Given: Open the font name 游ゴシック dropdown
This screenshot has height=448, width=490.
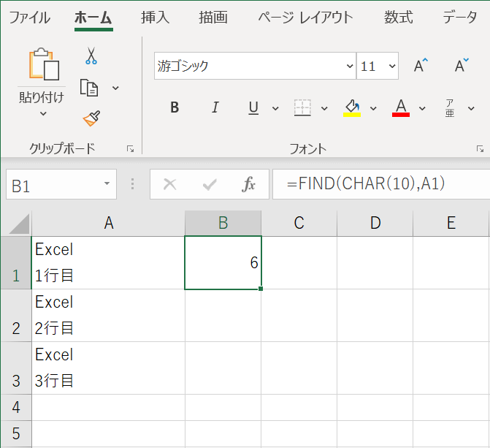Looking at the screenshot, I should (350, 66).
